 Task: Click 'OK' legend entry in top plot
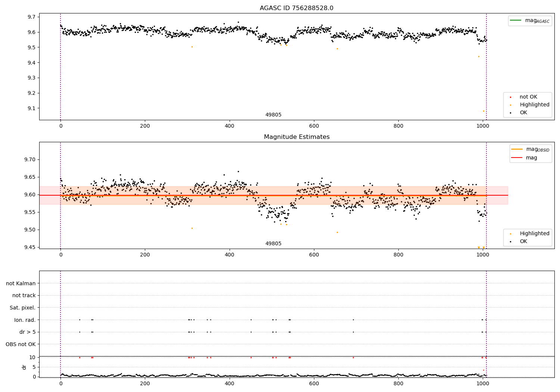point(523,113)
